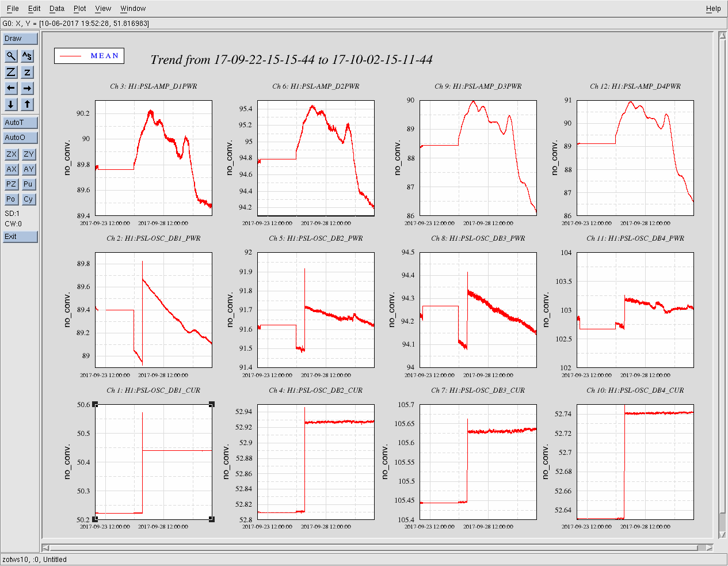Select the H1:PSL-AMP_D3PWR graph

[x=478, y=158]
